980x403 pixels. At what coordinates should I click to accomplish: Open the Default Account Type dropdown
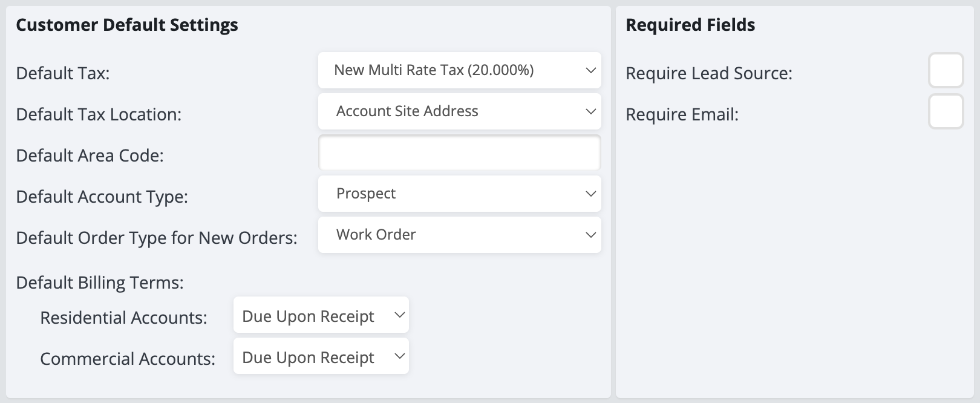[459, 194]
